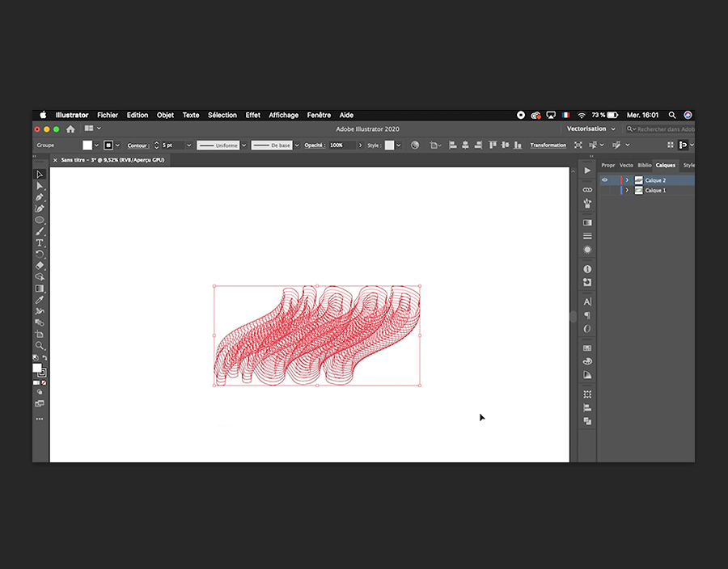The height and width of the screenshot is (569, 728).
Task: Toggle visibility column of Calque 1
Action: tap(604, 190)
